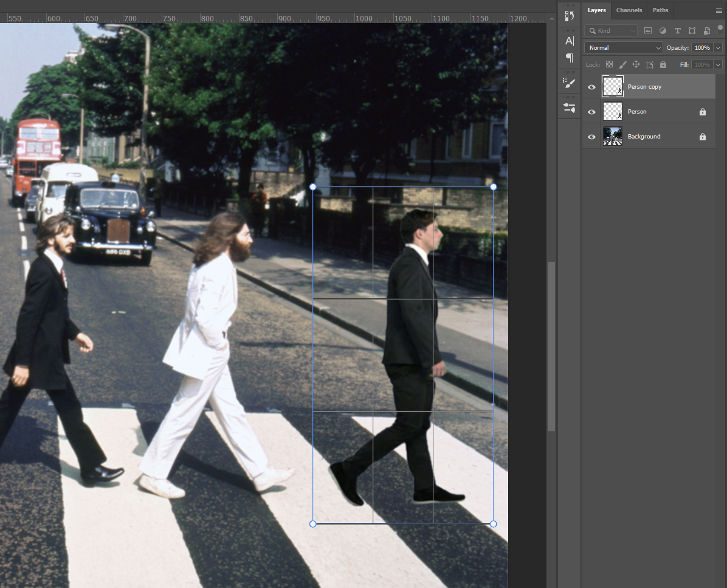Lock transparent pixels in Layers panel
727x588 pixels.
(609, 64)
